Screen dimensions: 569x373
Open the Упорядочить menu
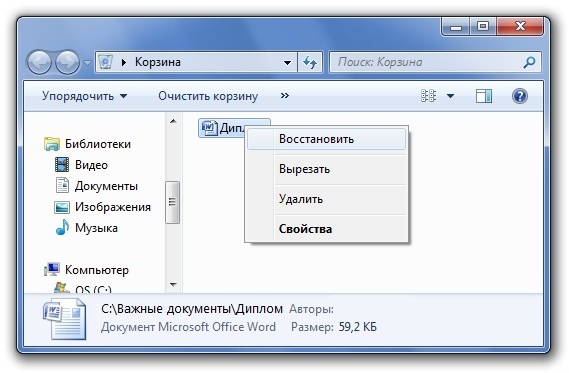pyautogui.click(x=85, y=96)
